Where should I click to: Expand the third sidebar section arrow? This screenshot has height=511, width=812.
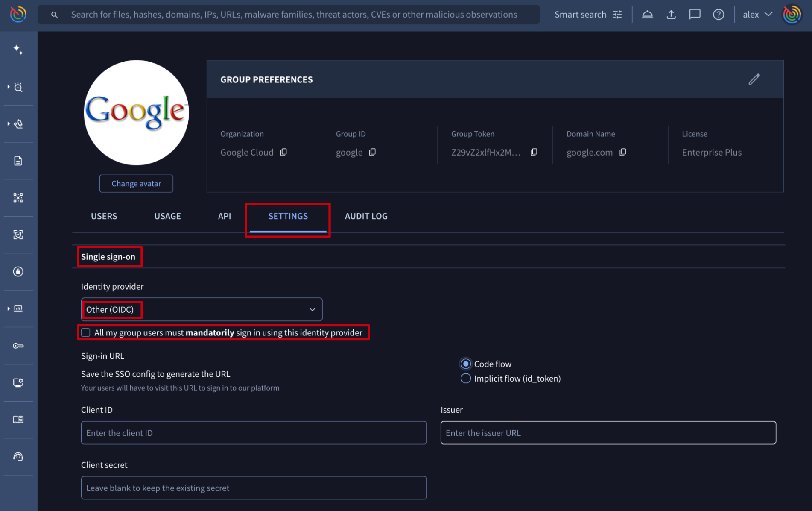(x=9, y=124)
